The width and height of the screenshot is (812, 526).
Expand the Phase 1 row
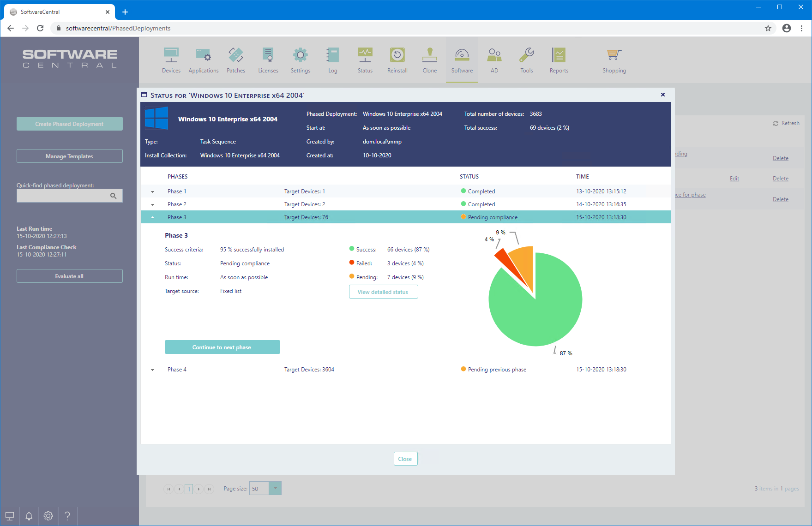[152, 191]
